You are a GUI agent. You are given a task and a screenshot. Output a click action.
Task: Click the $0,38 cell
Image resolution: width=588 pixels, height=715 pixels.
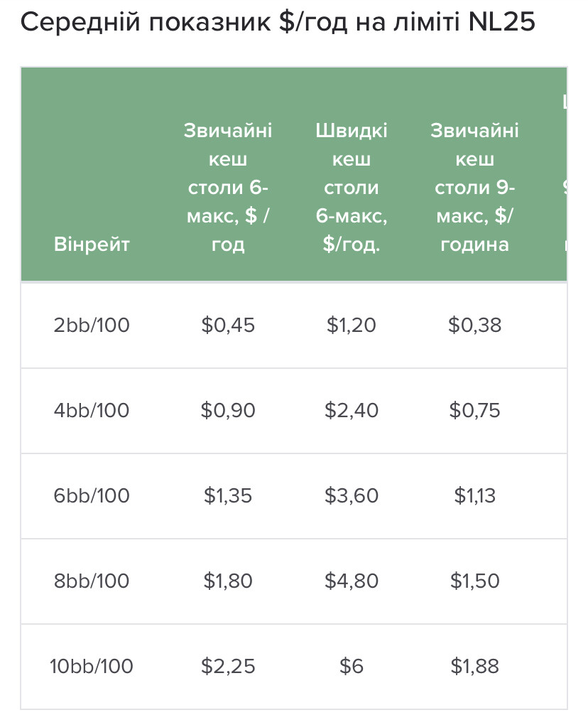coord(474,325)
